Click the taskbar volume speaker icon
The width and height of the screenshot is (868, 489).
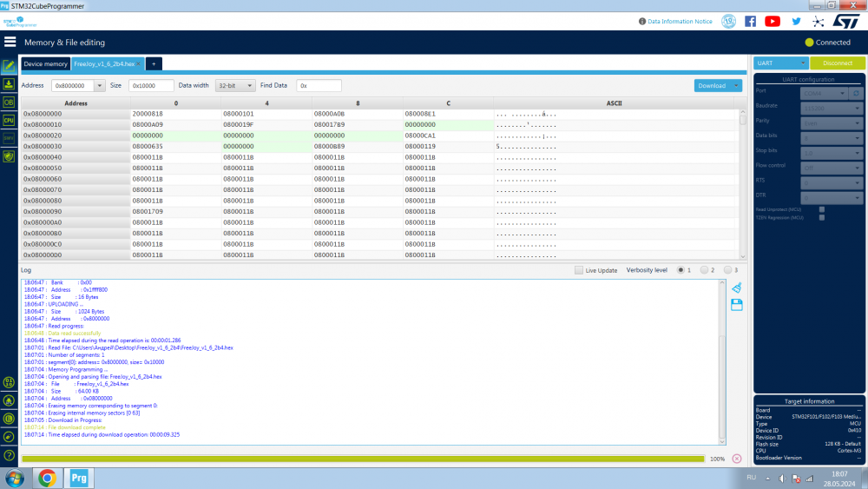pos(782,479)
